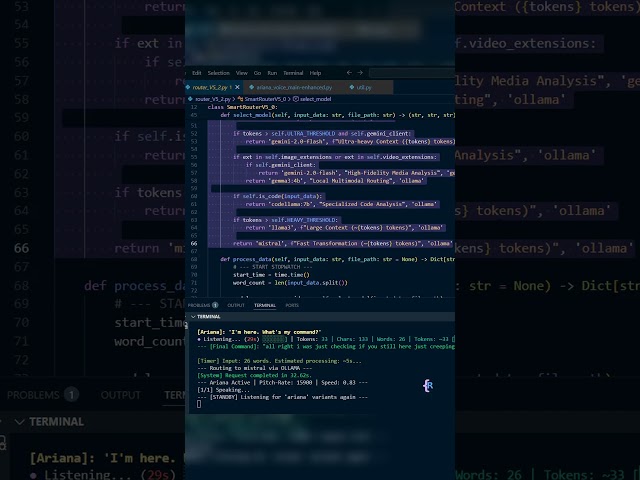Click the [Final Command] terminal line
Screen dimensions: 640x480
click(x=326, y=347)
